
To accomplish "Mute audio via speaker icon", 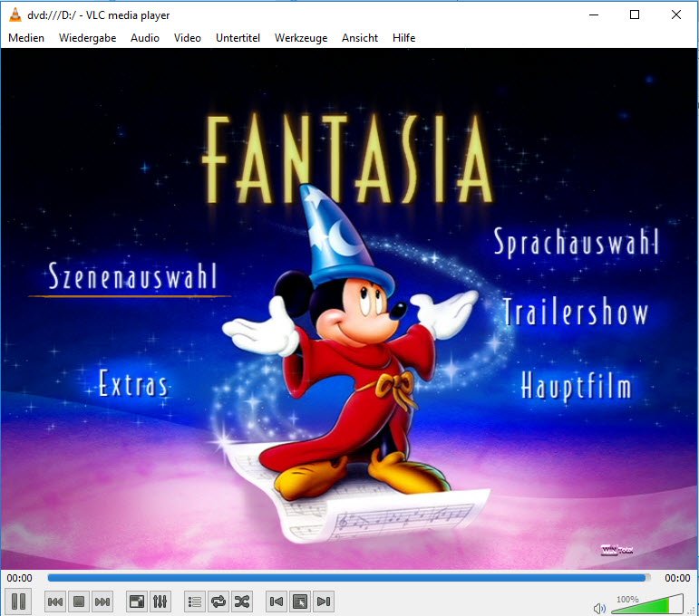I will tap(599, 608).
